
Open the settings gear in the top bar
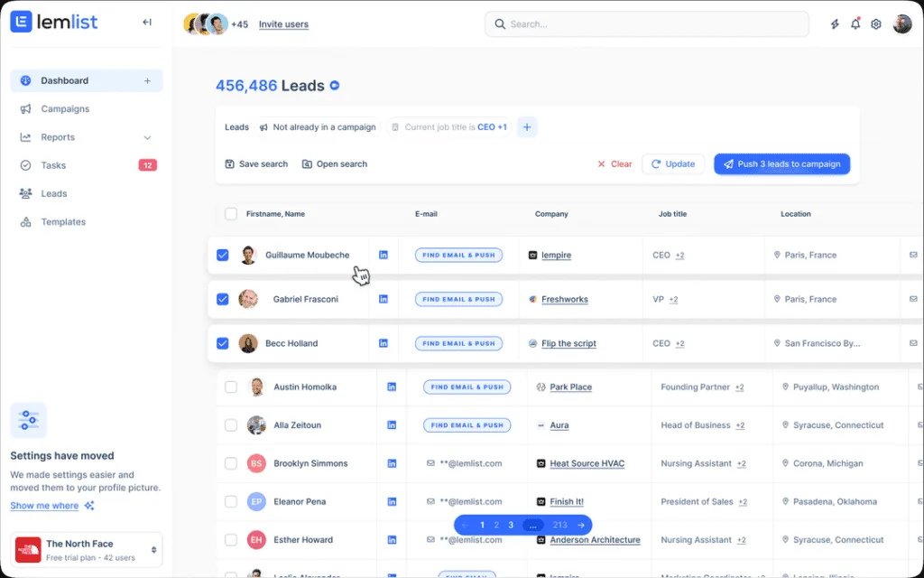click(x=875, y=23)
